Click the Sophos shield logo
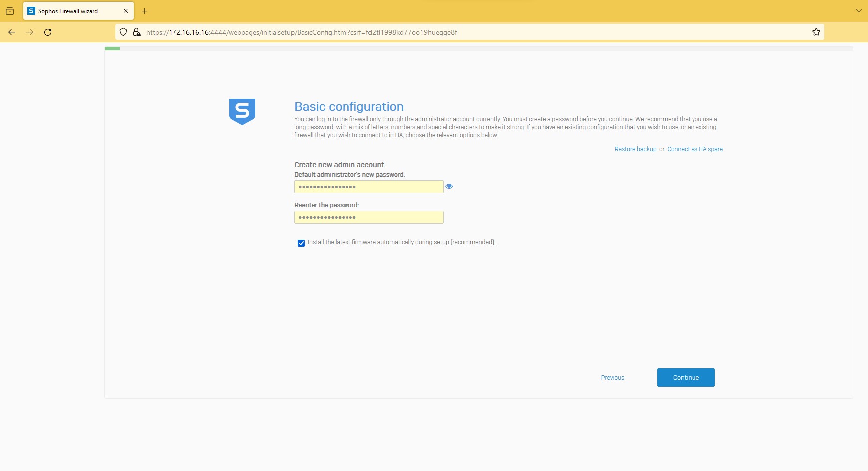Viewport: 868px width, 471px height. (x=242, y=111)
